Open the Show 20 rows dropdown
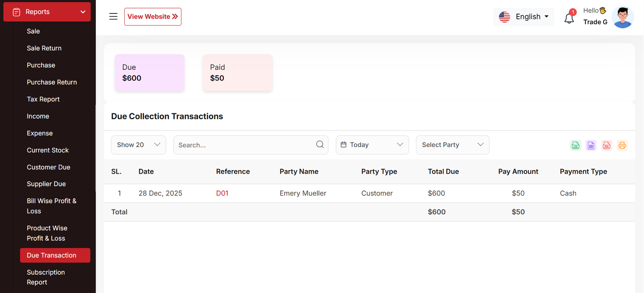 (x=138, y=145)
